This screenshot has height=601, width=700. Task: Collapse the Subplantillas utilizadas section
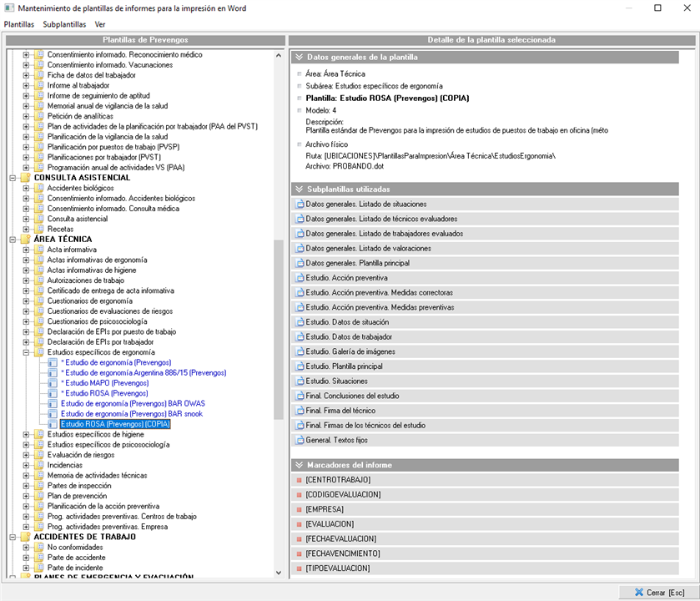pyautogui.click(x=299, y=189)
